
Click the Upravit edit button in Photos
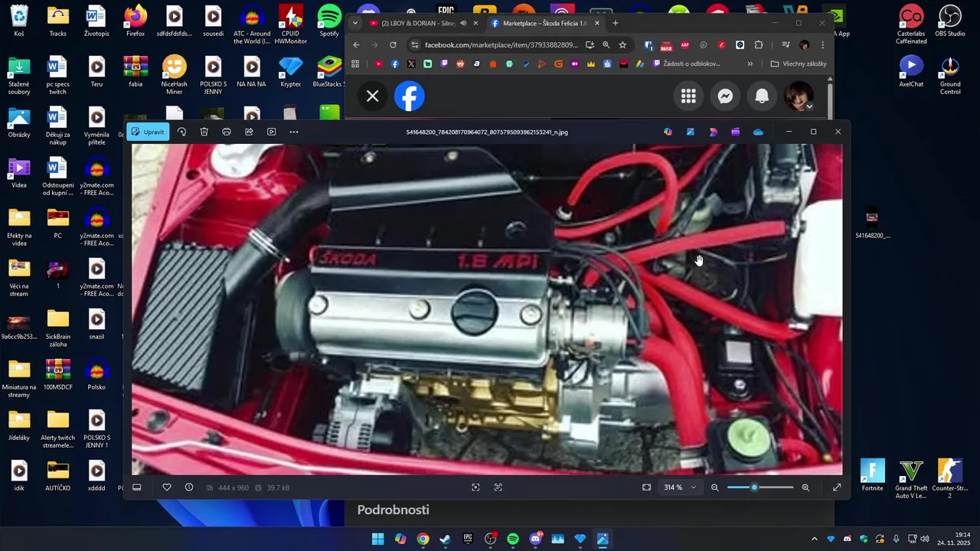click(x=148, y=132)
